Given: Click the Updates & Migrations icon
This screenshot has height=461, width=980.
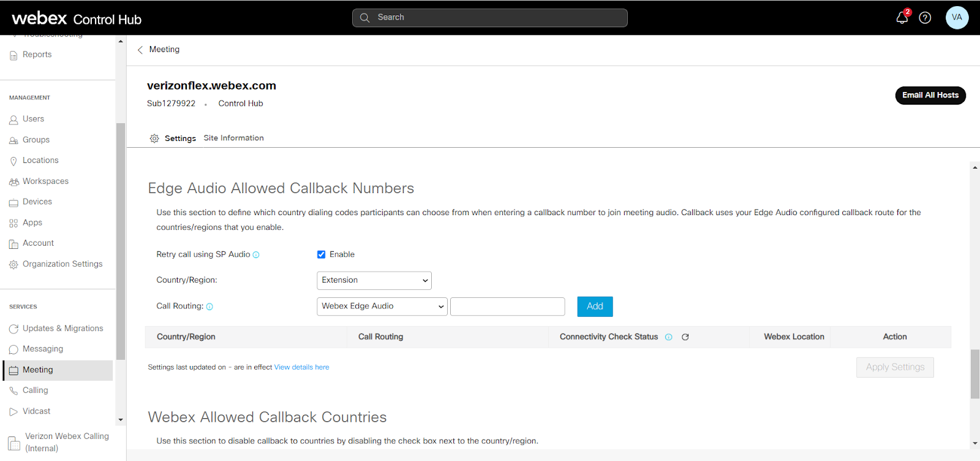Looking at the screenshot, I should click(13, 329).
